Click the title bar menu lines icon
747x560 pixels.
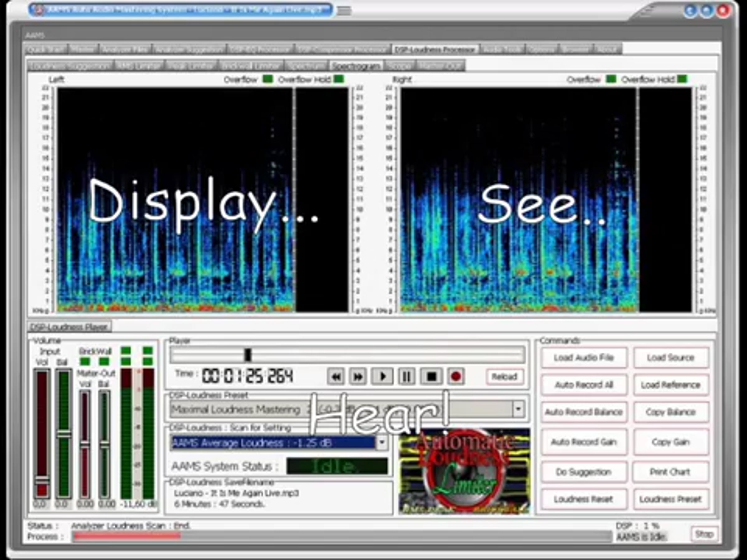click(344, 11)
